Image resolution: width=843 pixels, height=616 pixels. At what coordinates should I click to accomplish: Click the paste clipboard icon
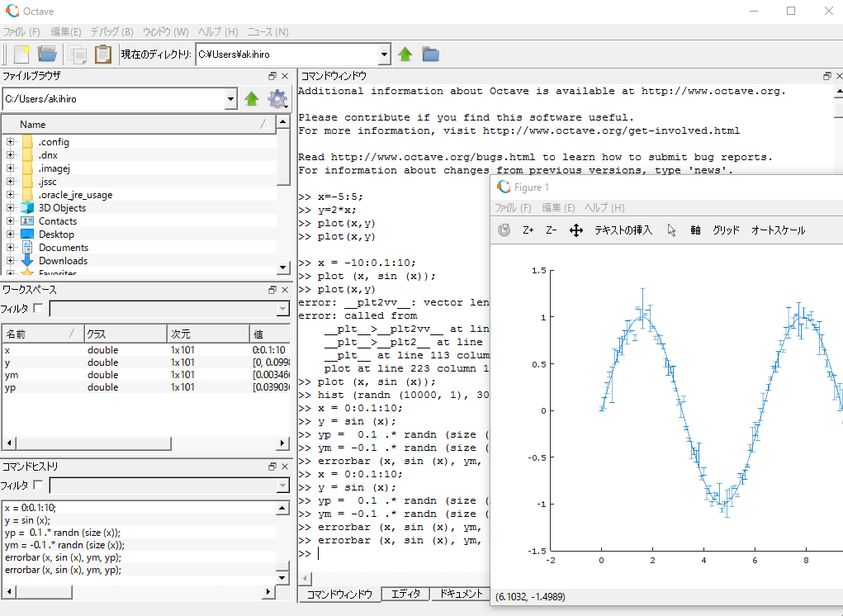point(103,54)
